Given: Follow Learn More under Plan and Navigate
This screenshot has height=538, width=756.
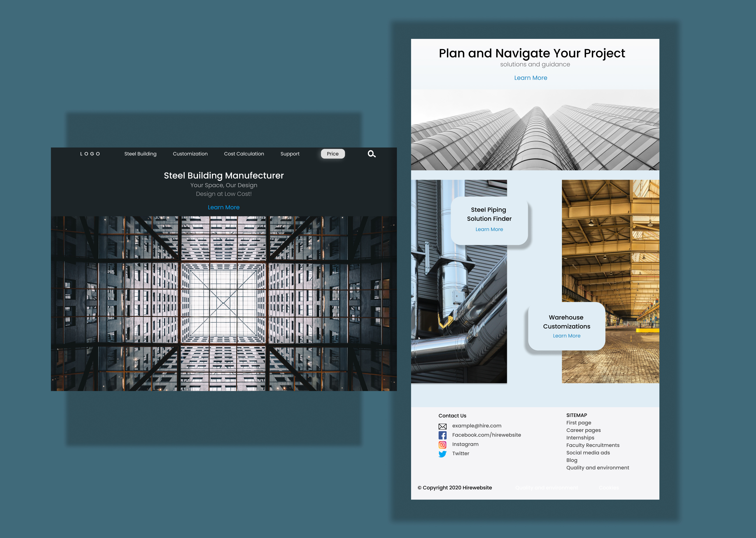Looking at the screenshot, I should (x=531, y=78).
